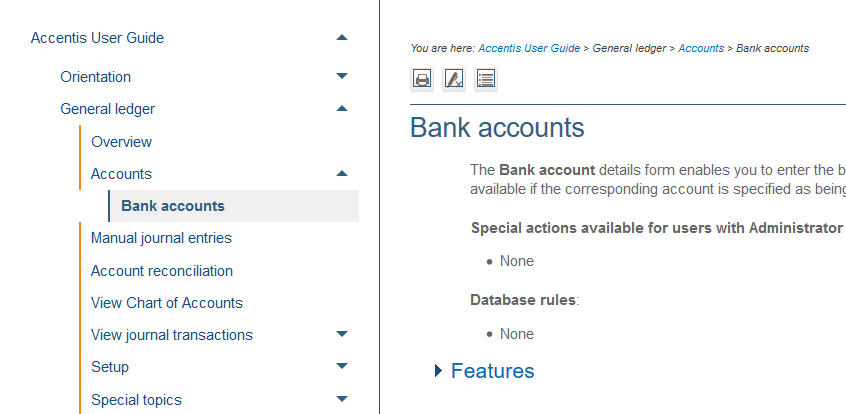This screenshot has width=846, height=414.
Task: Expand View journal transactions arrow
Action: 342,334
